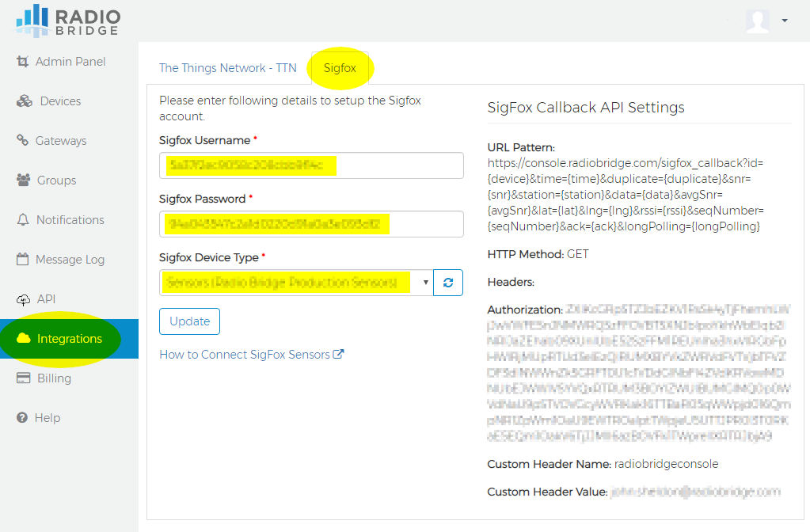Click the Groups people icon

tap(23, 180)
